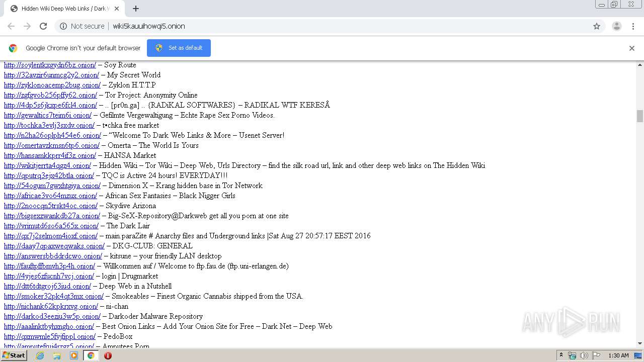Open the Tor Project Anonymity Online link

50,95
